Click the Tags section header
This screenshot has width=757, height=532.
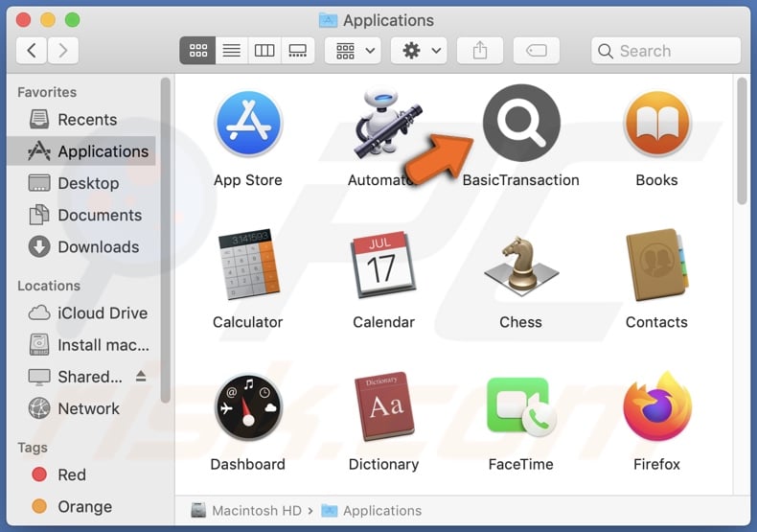pos(33,448)
